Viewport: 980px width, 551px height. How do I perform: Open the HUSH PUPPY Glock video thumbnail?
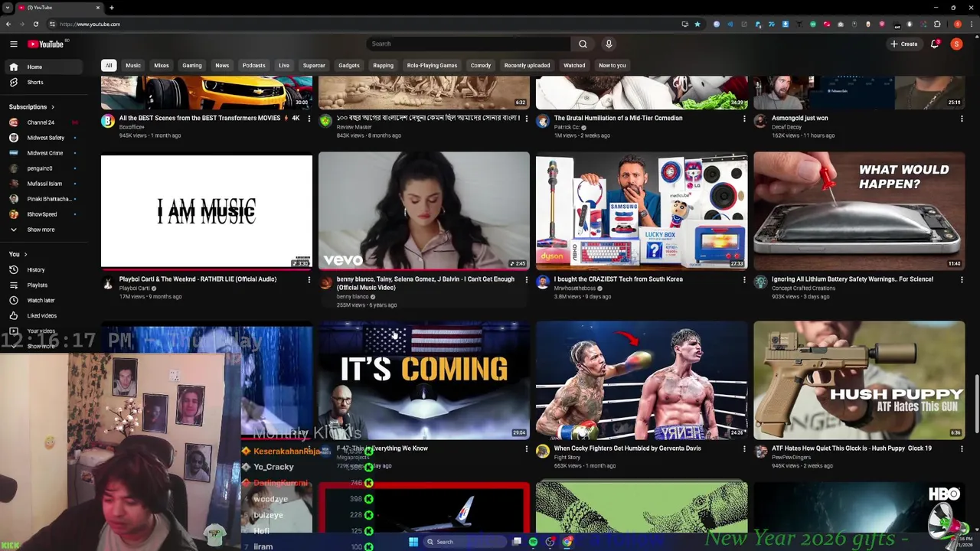tap(859, 380)
